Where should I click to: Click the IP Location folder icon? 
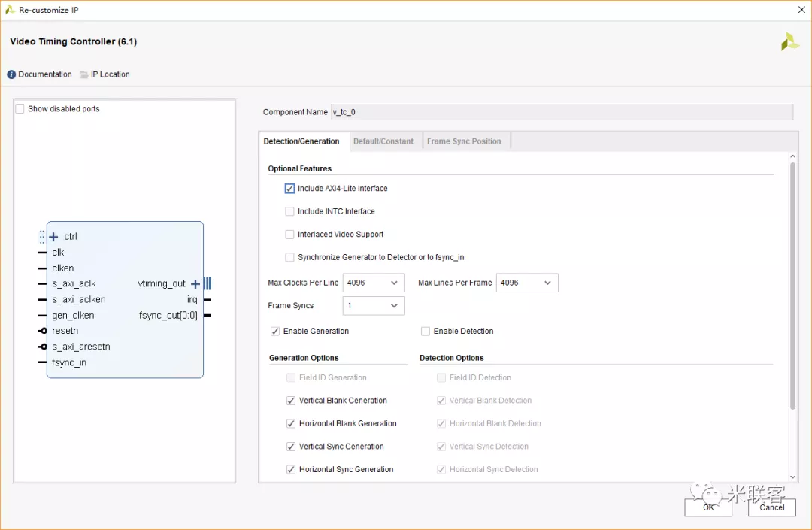click(x=84, y=74)
